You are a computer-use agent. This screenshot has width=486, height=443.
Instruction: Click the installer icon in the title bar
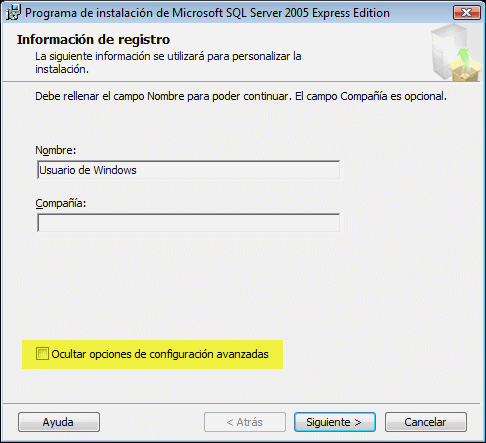pos(13,13)
